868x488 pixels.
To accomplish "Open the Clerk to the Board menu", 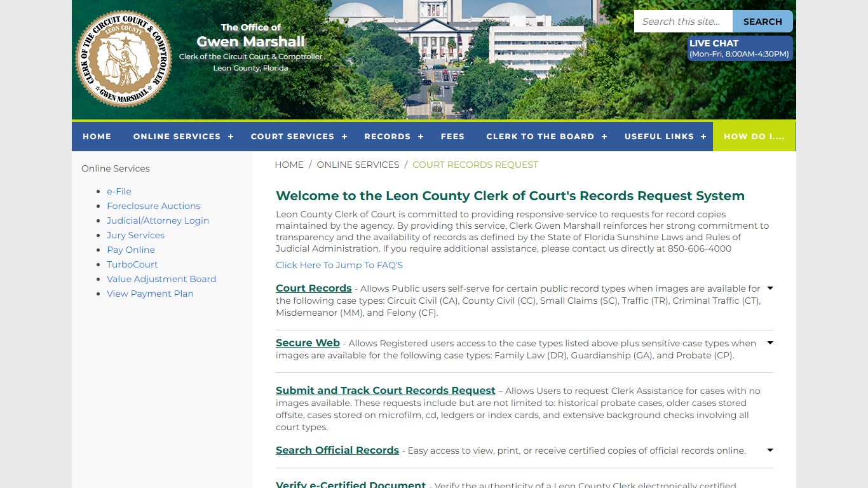I will tap(540, 137).
